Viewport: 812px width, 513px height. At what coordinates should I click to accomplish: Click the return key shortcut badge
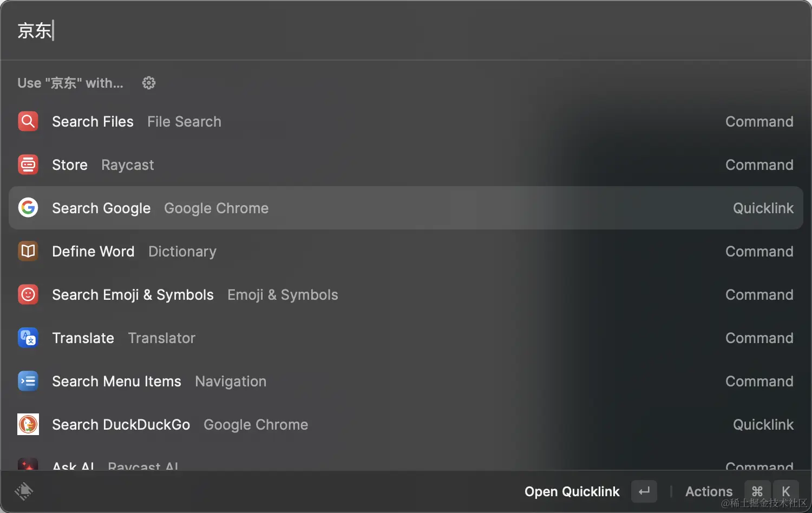click(x=644, y=491)
